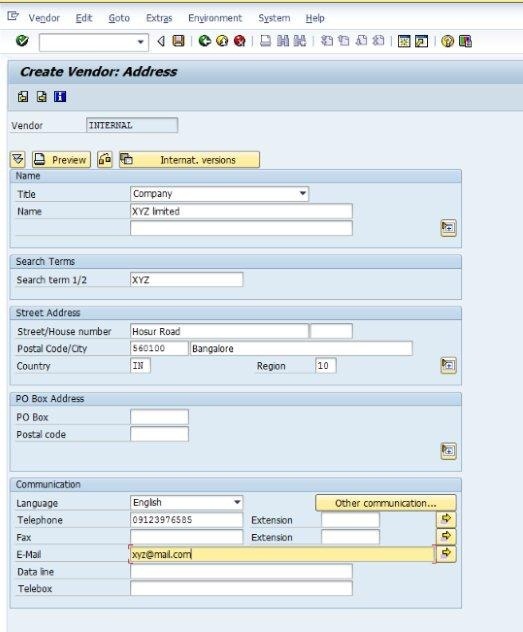This screenshot has width=523, height=632.
Task: Click the Data line input field
Action: [x=241, y=572]
